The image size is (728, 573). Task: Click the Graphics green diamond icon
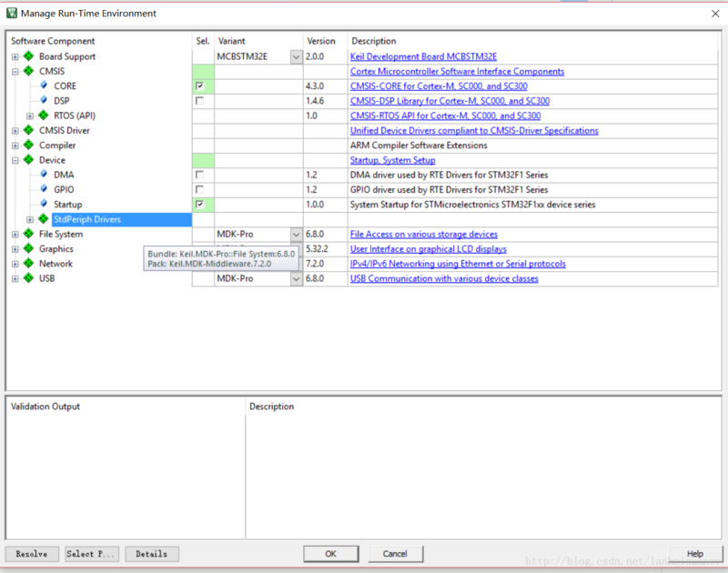click(29, 248)
